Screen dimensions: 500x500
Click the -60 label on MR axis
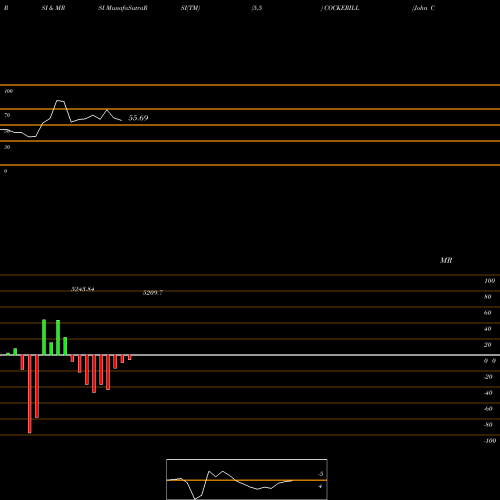click(x=488, y=409)
